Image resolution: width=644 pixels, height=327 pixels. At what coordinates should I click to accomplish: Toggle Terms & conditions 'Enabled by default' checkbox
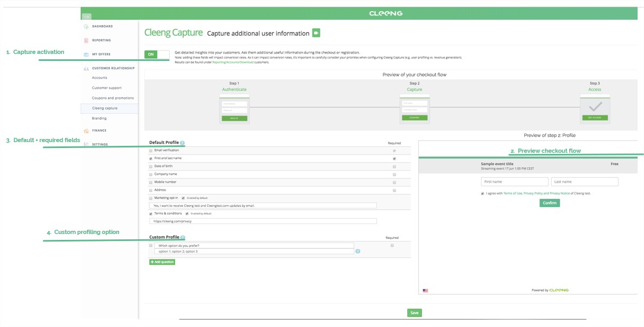tap(187, 214)
